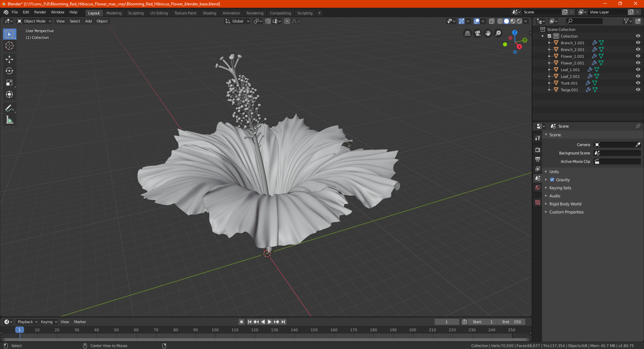Uncheck the Collection exclude checkbox in outliner
The height and width of the screenshot is (349, 644).
[x=549, y=36]
